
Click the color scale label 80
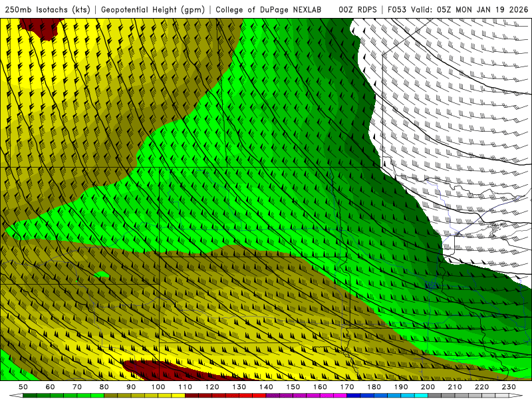104,387
